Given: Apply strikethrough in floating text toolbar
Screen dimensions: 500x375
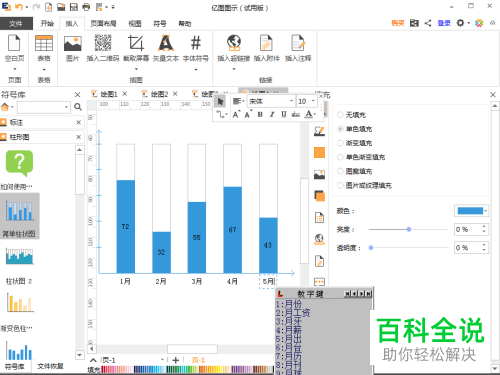Looking at the screenshot, I should (x=296, y=114).
